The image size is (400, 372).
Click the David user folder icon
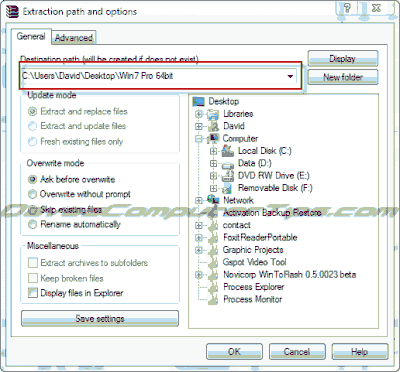pyautogui.click(x=213, y=126)
